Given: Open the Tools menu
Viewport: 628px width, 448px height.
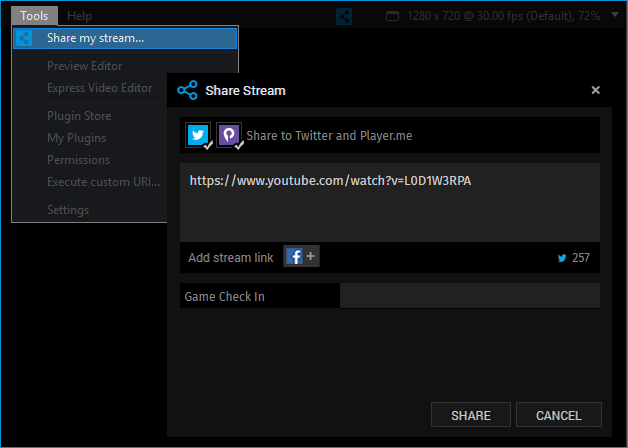Looking at the screenshot, I should 34,16.
